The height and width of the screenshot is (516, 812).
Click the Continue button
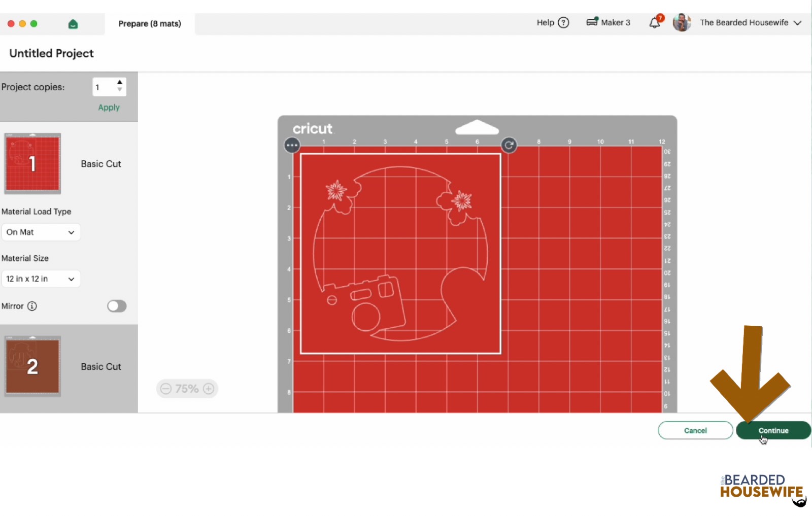(773, 430)
